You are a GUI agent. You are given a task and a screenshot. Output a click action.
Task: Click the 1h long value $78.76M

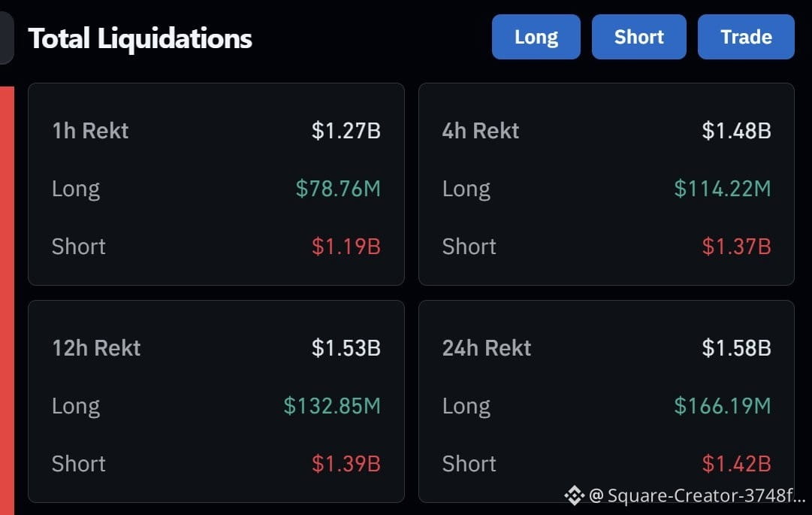coord(338,189)
